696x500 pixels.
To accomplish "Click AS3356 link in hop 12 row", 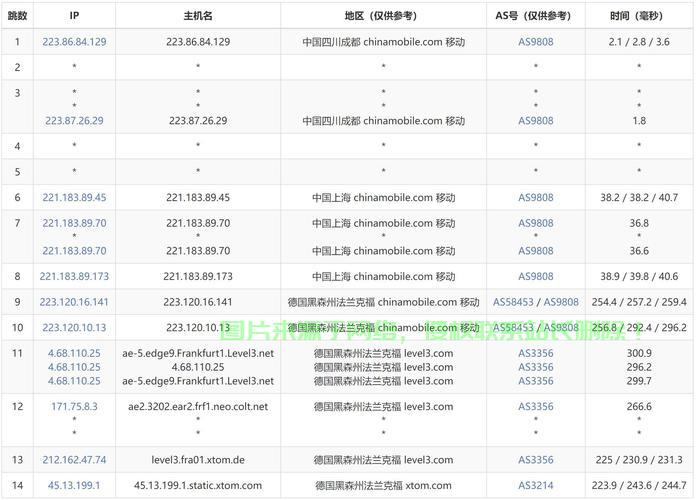I will click(x=536, y=406).
